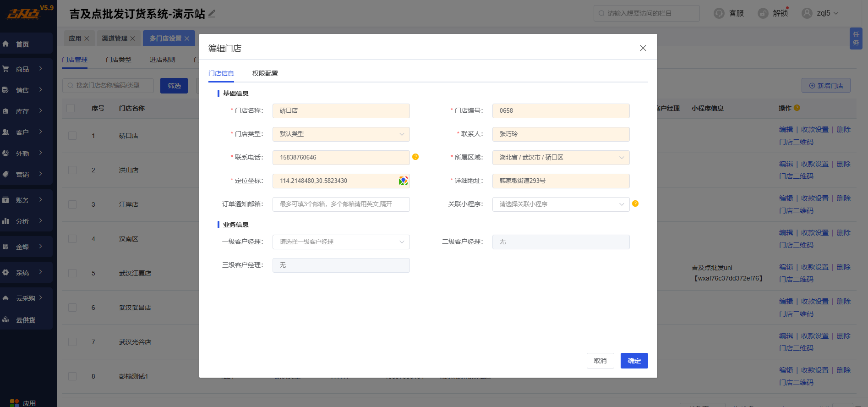868x407 pixels.
Task: Click the 客户 icon in sidebar
Action: click(x=6, y=132)
